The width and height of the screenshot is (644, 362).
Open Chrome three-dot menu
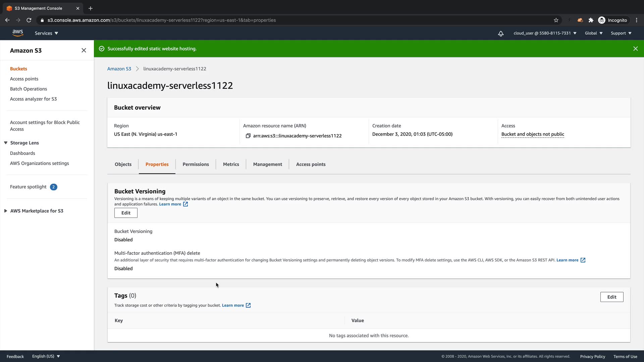637,20
